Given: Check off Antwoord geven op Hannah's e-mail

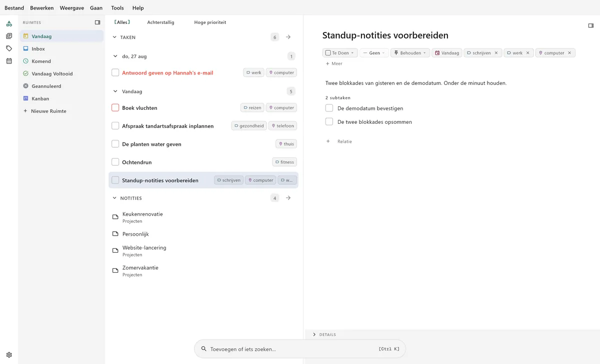Looking at the screenshot, I should (x=115, y=72).
